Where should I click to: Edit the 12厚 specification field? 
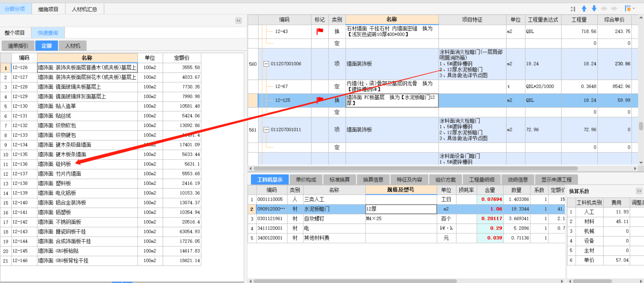click(401, 209)
